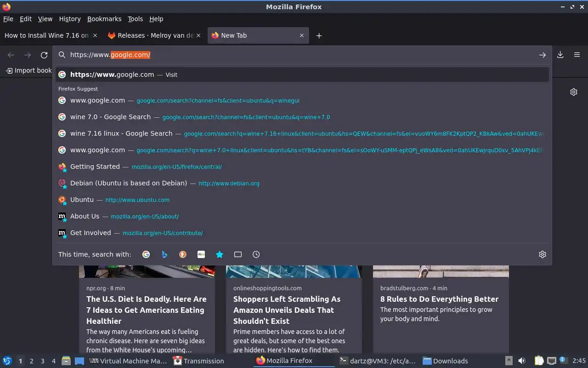Search this time with eBay icon
588x368 pixels.
tap(201, 254)
